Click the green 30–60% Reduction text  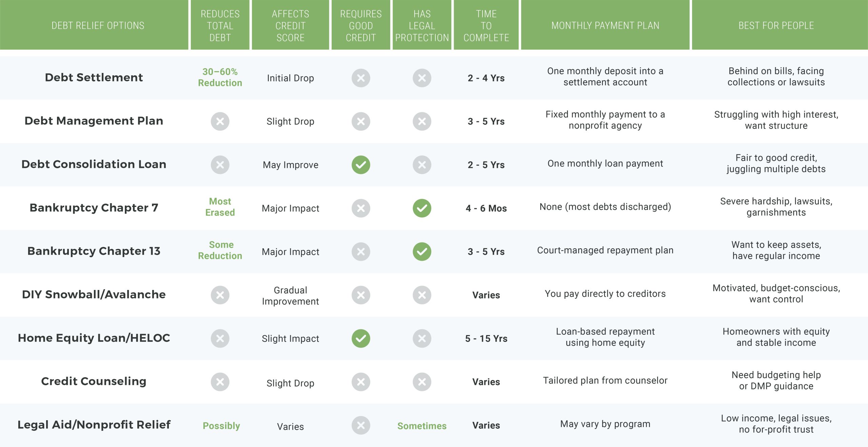click(x=220, y=77)
